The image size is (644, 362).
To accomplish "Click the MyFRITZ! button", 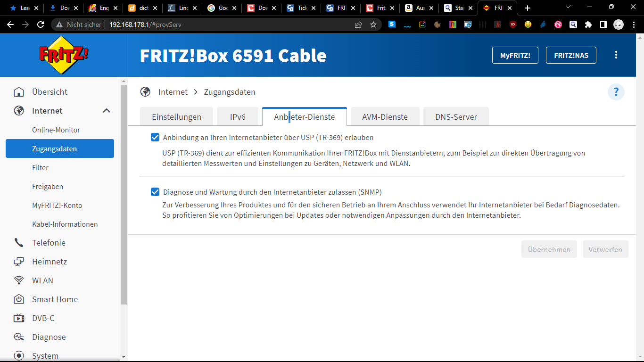I will click(515, 55).
